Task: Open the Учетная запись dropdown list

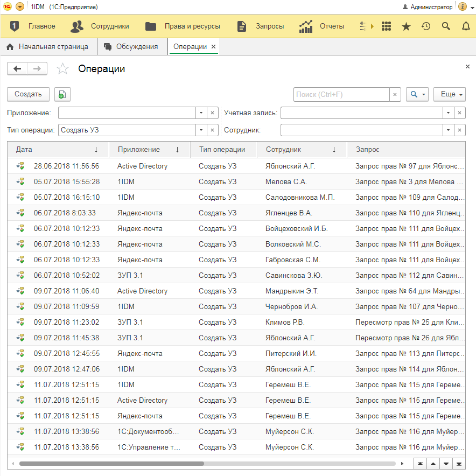Action: tap(448, 113)
